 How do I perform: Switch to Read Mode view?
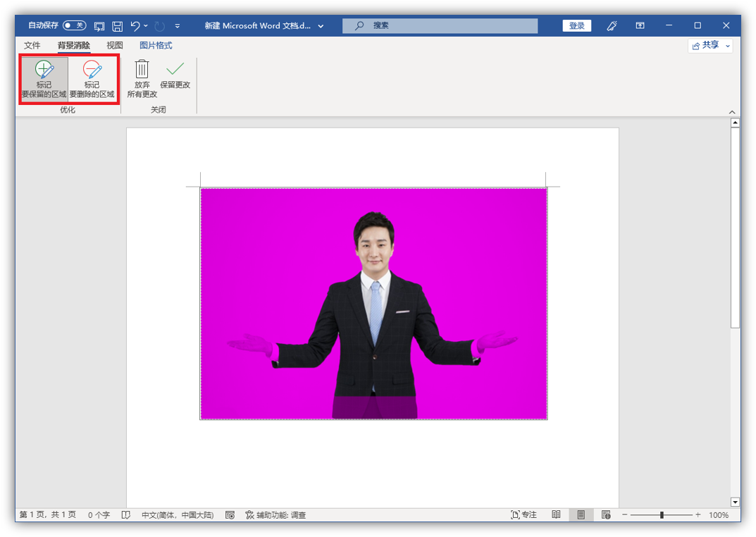click(556, 515)
